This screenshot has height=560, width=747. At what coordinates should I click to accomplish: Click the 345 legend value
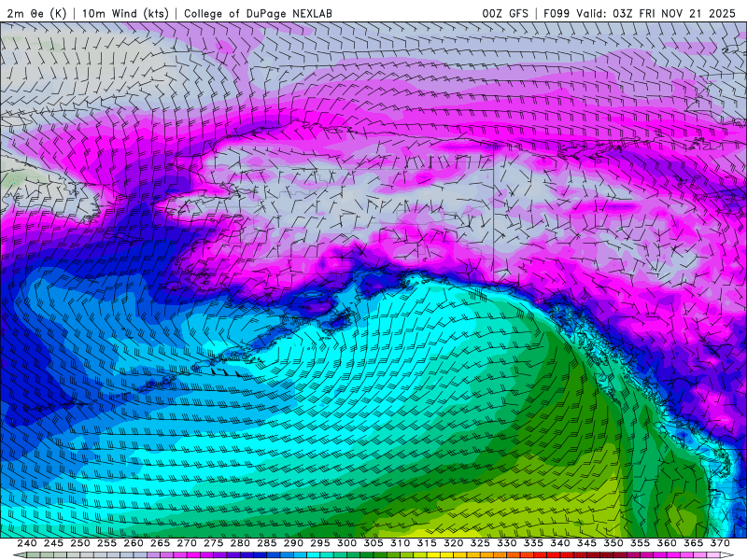click(587, 543)
